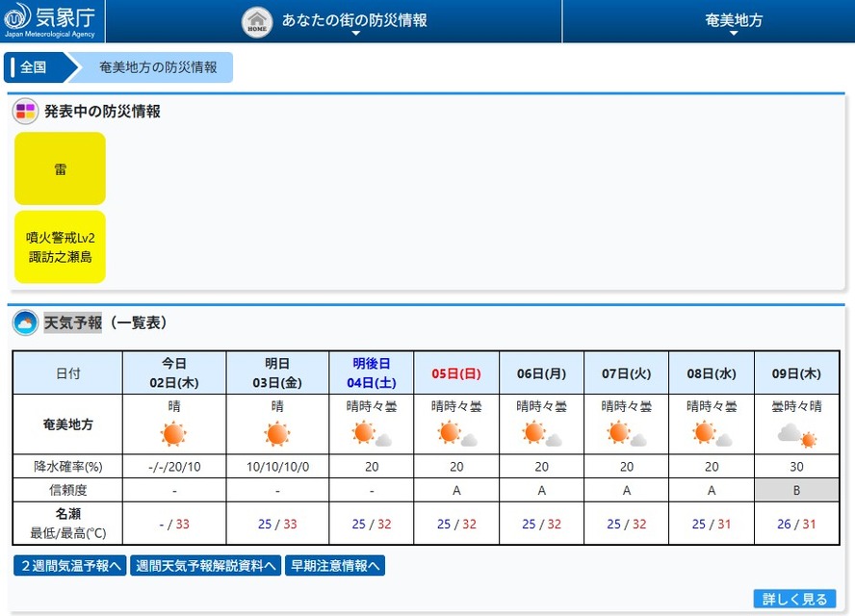Image resolution: width=855 pixels, height=616 pixels.
Task: Click the weather icon for 05日(日)
Action: tap(457, 434)
